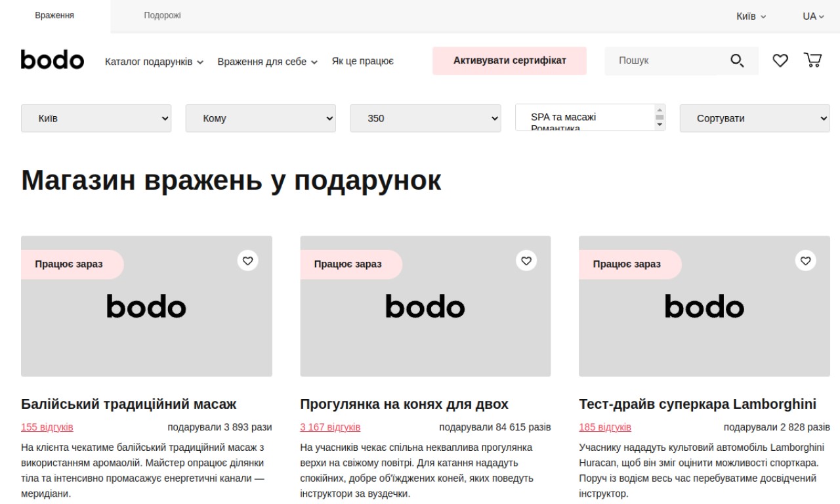Open the Кому filter dropdown
This screenshot has height=504, width=840.
[x=261, y=118]
